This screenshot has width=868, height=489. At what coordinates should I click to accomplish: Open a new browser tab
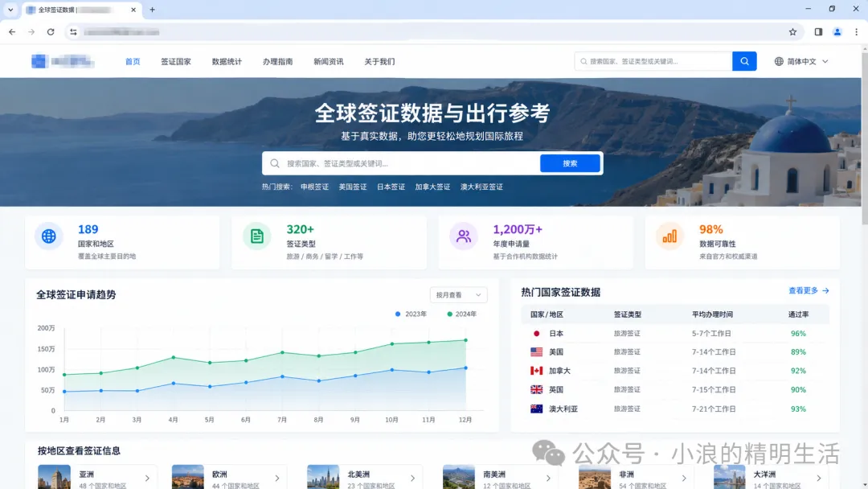coord(152,10)
